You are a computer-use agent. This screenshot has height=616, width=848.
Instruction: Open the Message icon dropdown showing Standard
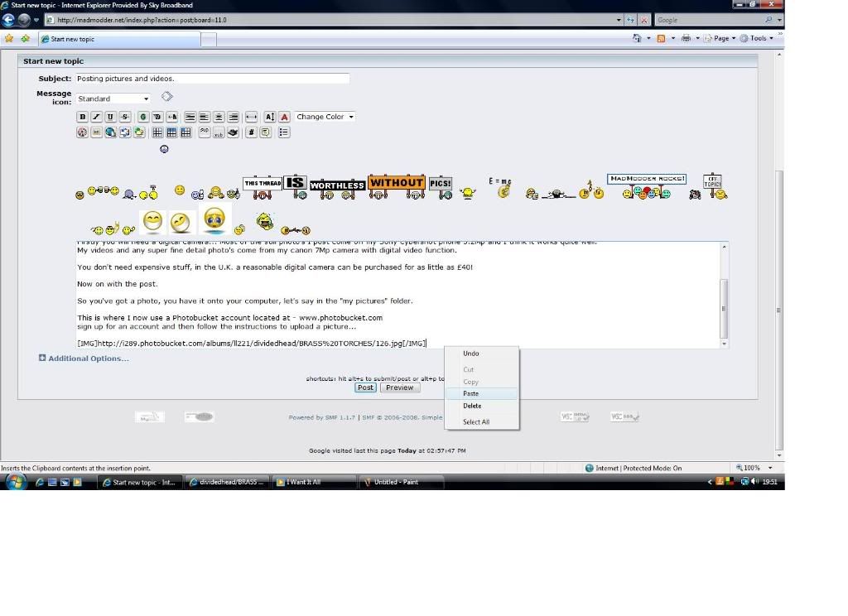(113, 99)
